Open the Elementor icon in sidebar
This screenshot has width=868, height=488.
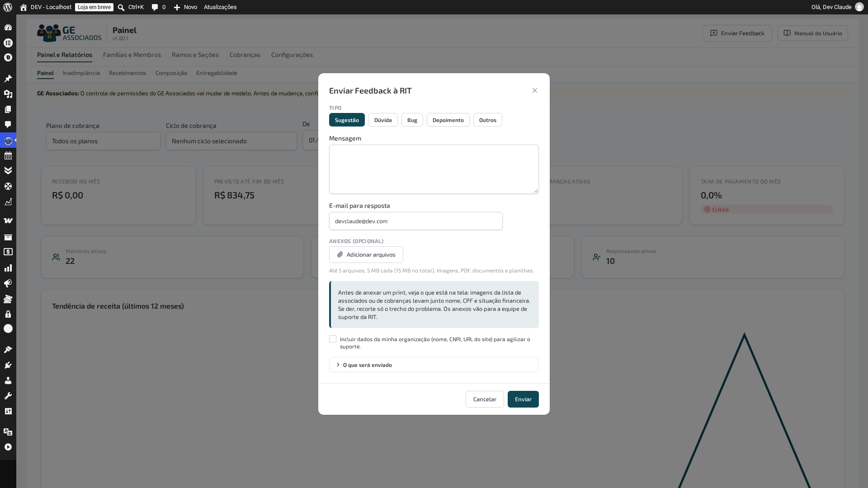(8, 43)
